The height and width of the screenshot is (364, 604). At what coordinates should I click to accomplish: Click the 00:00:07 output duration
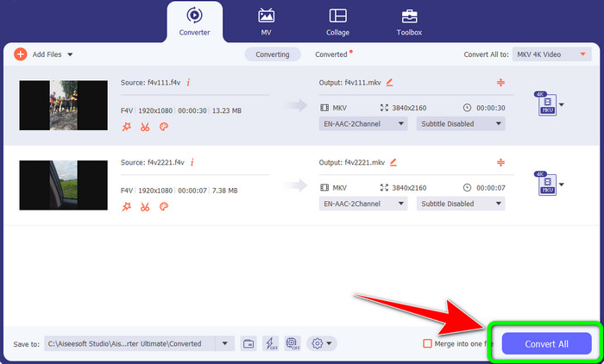click(491, 188)
